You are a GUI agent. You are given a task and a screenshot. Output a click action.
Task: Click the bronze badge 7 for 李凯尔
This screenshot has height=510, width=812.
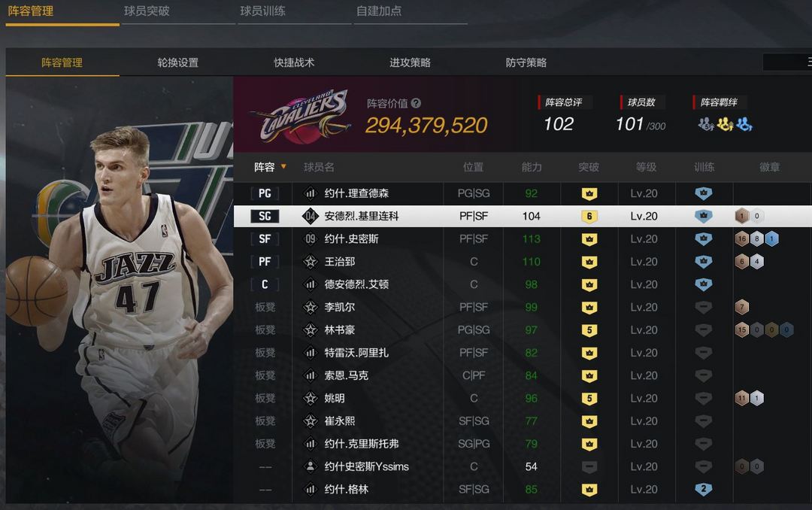point(742,308)
